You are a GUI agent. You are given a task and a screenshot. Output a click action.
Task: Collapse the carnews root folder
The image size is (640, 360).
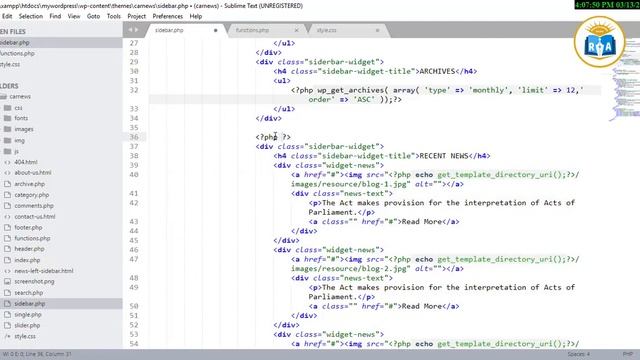click(x=3, y=97)
